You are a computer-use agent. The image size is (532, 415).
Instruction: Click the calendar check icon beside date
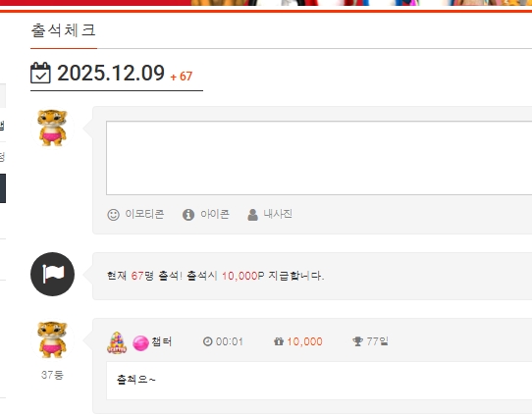[40, 73]
